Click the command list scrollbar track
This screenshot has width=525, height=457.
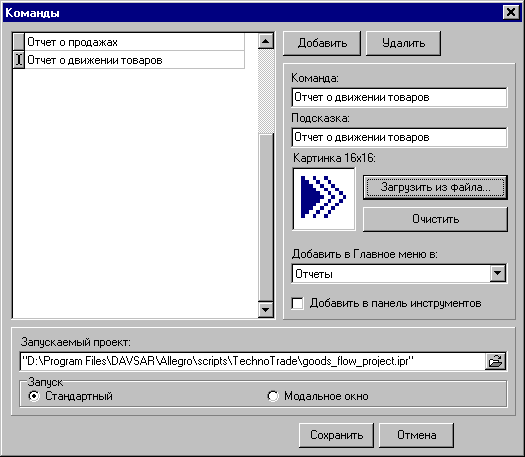click(x=266, y=218)
